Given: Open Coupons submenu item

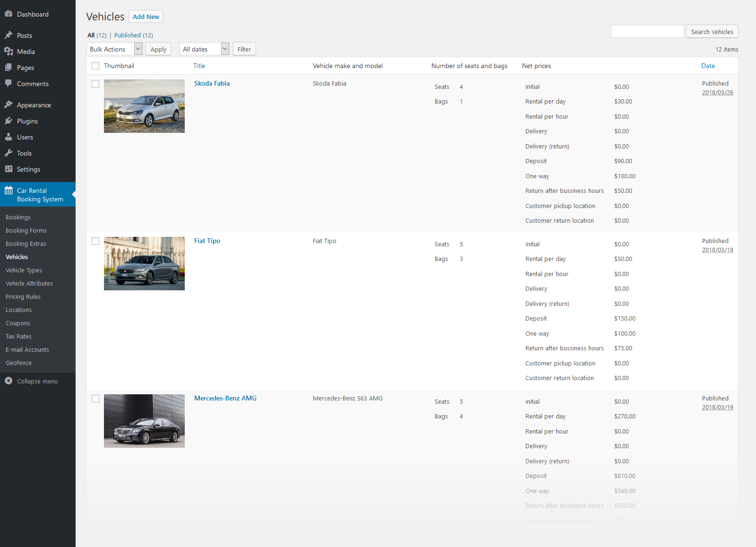Looking at the screenshot, I should click(x=18, y=323).
